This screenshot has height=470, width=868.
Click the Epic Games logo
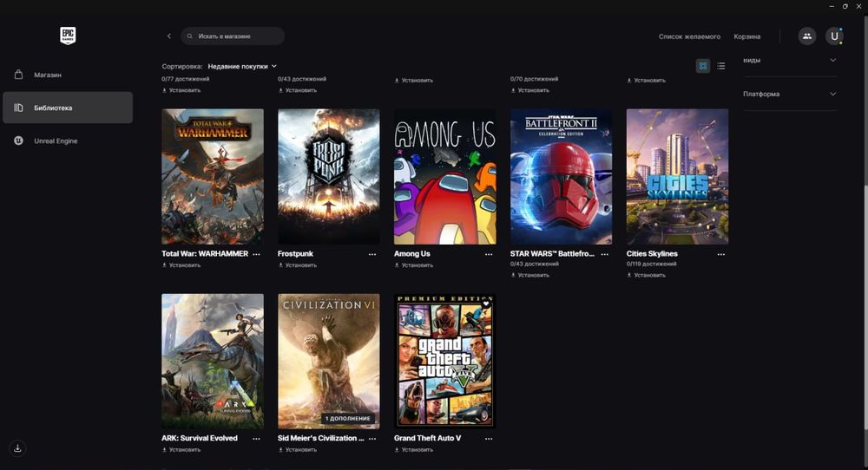pyautogui.click(x=68, y=36)
